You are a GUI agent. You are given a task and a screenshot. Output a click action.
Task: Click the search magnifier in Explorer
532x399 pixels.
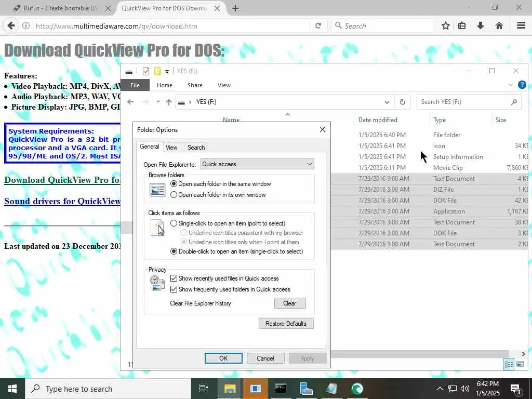pyautogui.click(x=514, y=102)
